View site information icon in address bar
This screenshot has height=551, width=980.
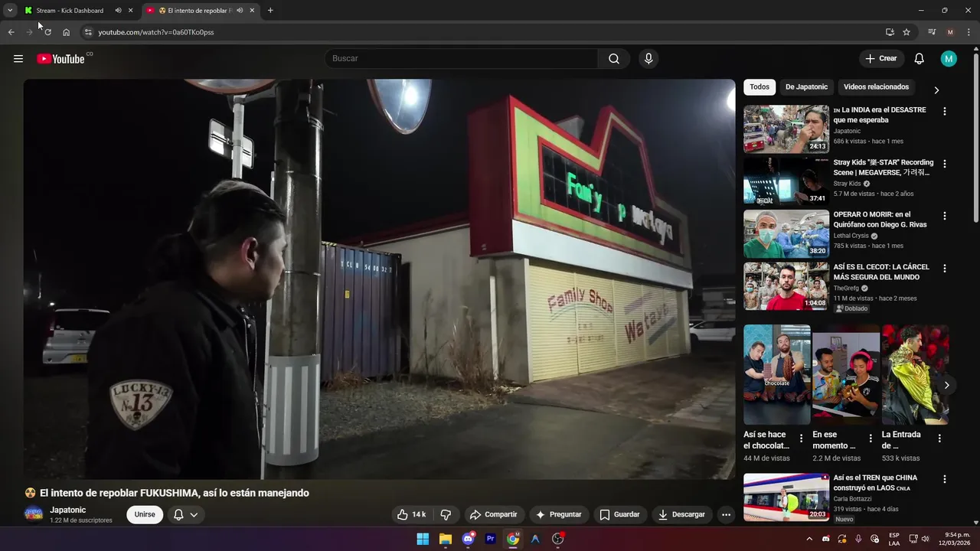point(88,32)
